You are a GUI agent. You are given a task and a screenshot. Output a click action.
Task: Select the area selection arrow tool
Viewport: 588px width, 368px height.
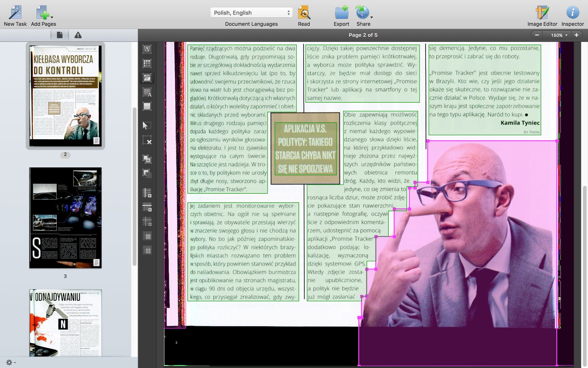147,126
